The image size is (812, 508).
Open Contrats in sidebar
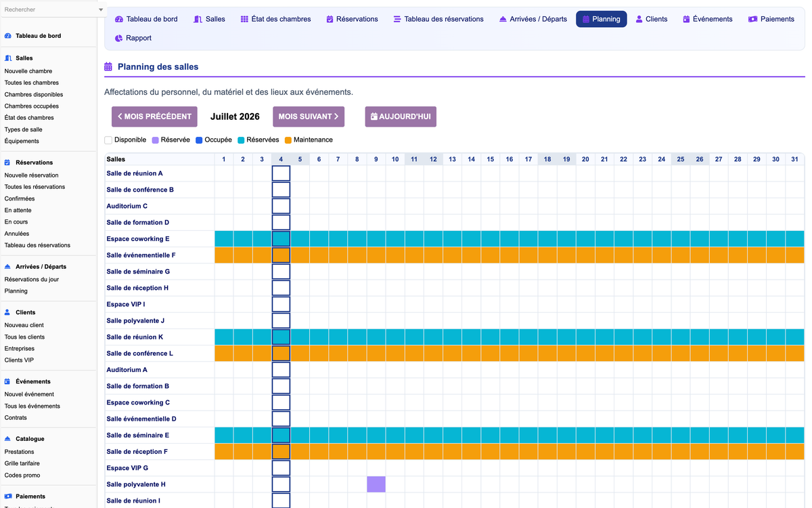click(16, 418)
